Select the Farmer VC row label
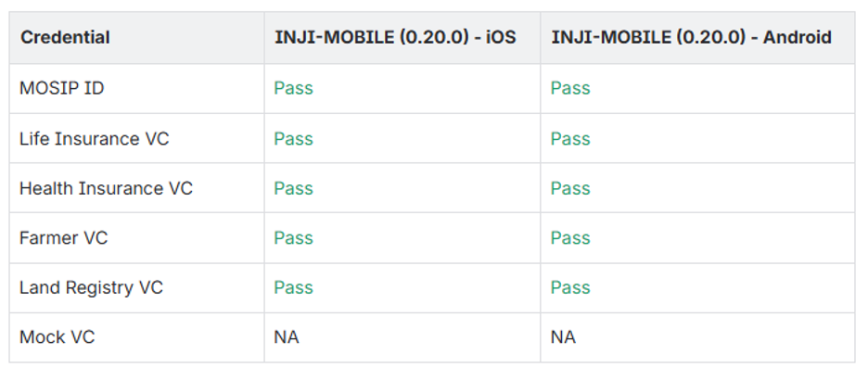The image size is (868, 380). click(x=63, y=238)
